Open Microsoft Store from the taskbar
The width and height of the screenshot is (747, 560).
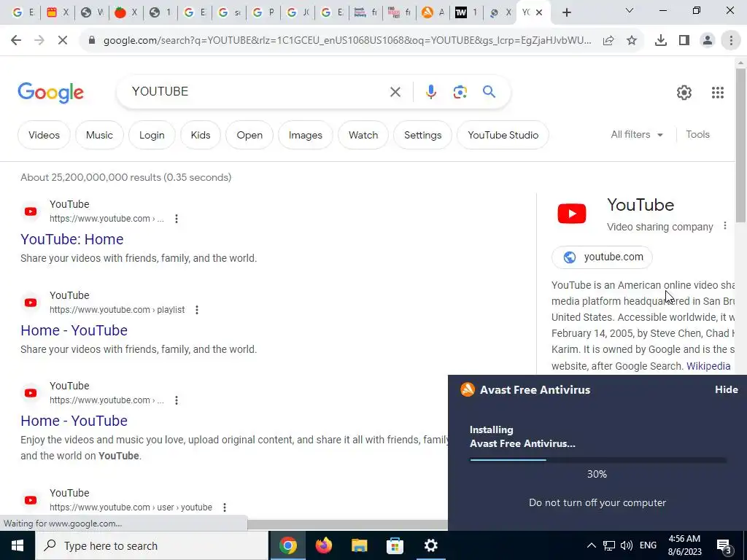pos(395,545)
